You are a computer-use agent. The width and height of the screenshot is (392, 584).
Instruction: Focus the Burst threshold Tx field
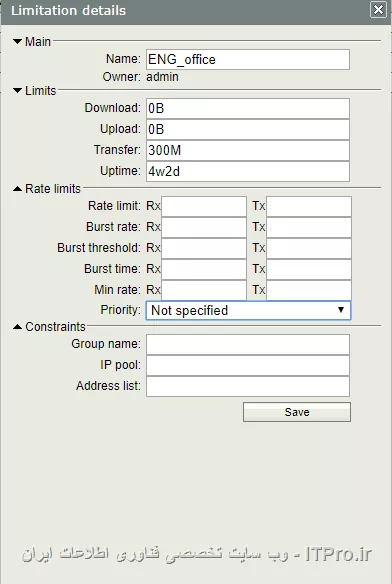(x=309, y=248)
